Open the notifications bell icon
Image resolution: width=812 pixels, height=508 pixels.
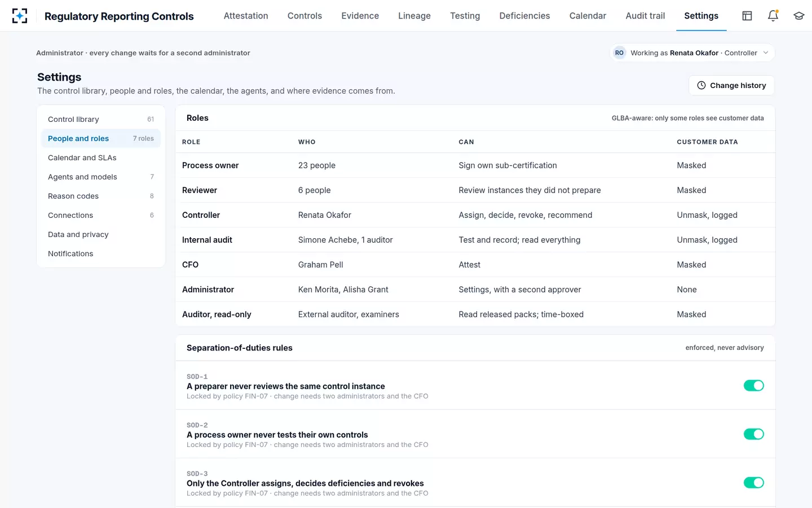(773, 16)
